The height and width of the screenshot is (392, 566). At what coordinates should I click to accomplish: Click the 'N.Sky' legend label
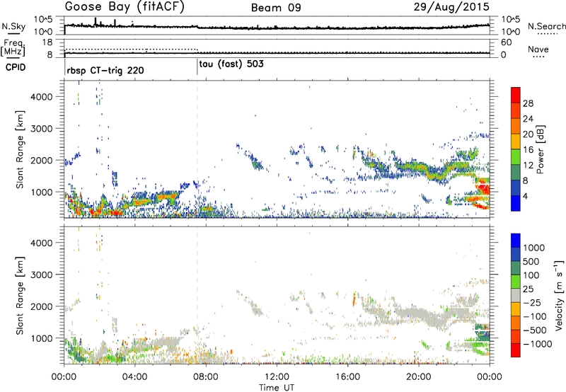(13, 26)
